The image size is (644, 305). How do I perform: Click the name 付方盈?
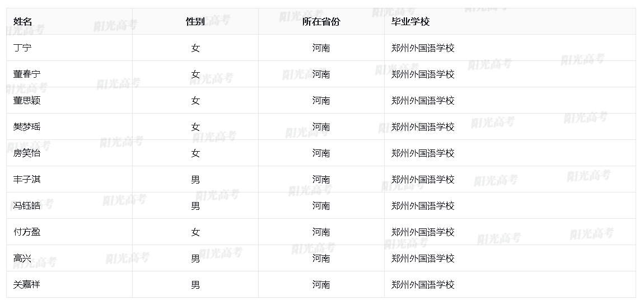[27, 232]
